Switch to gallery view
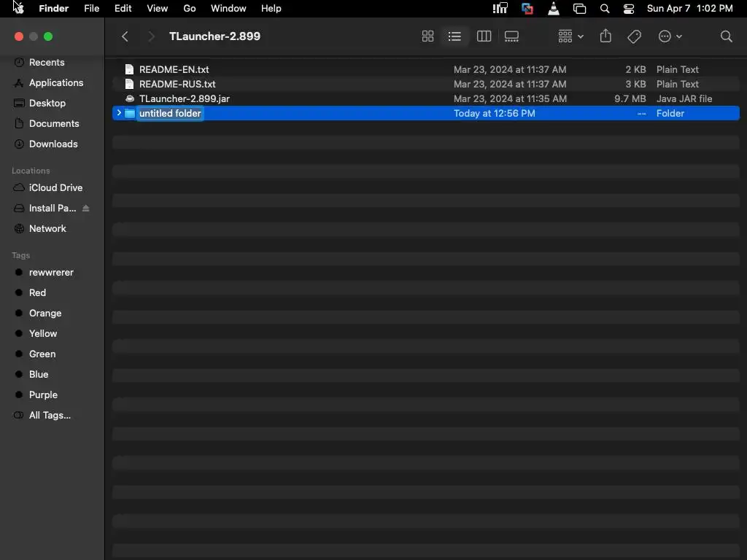This screenshot has width=747, height=560. tap(511, 36)
